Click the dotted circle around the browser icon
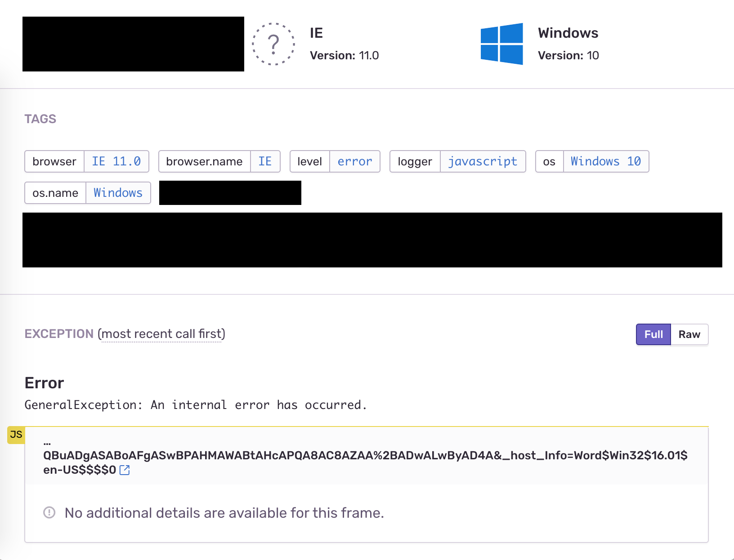734x560 pixels. pos(273,44)
